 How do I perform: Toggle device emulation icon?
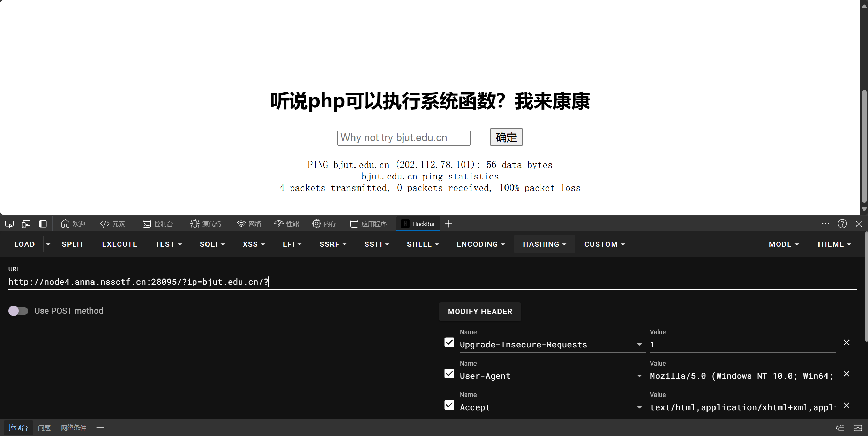tap(26, 224)
